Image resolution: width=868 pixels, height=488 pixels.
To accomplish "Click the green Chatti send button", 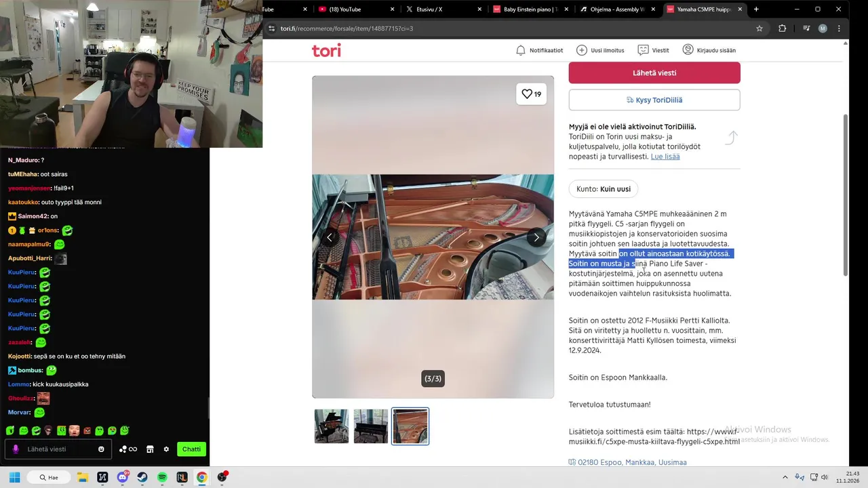I will coord(191,449).
